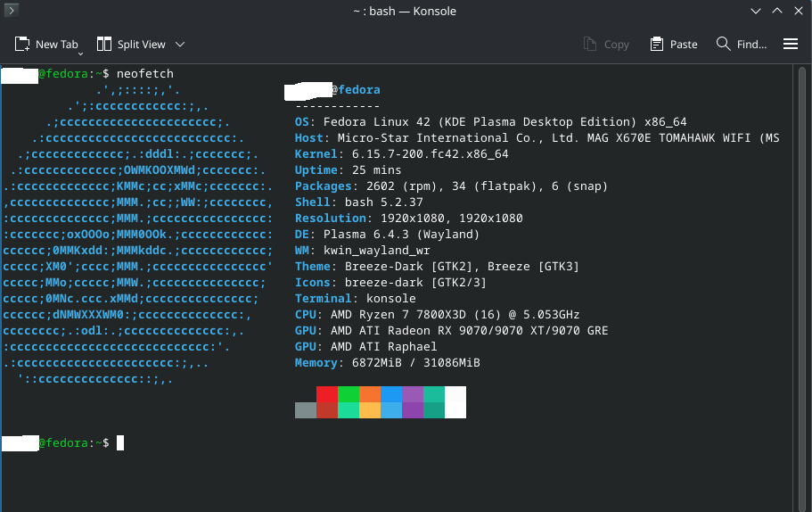Click the Shell value 'bash 5.2.37'
This screenshot has height=512, width=812.
pos(384,202)
